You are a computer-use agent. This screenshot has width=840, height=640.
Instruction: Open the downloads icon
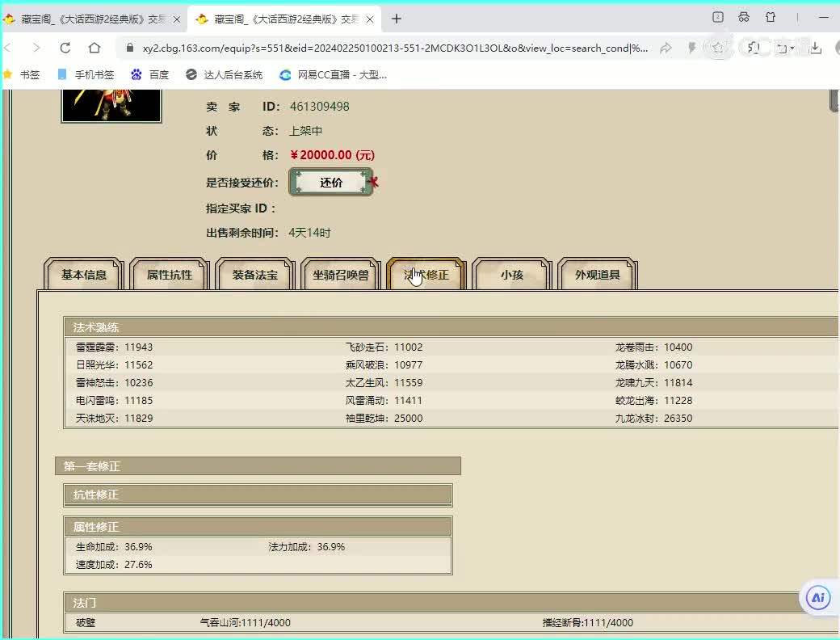coord(815,48)
